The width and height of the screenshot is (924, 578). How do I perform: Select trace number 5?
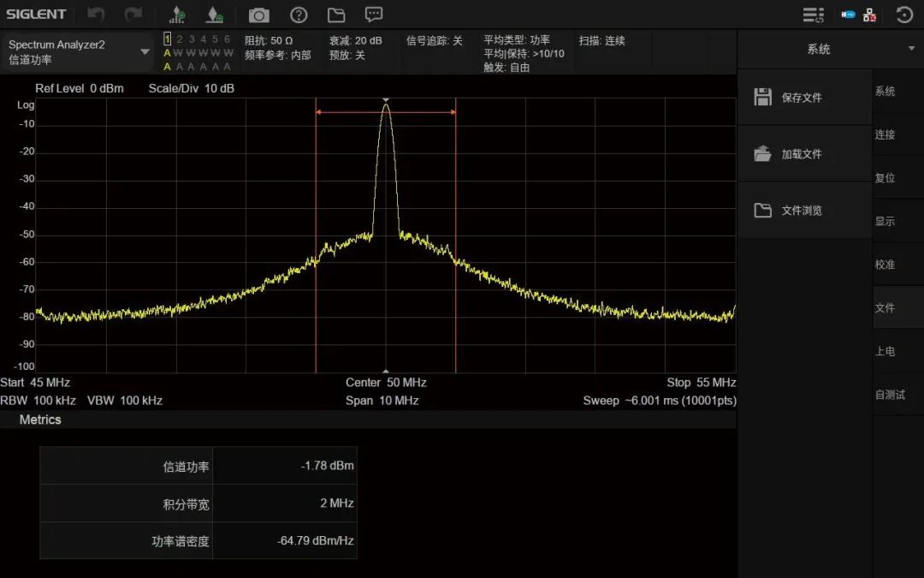(215, 39)
